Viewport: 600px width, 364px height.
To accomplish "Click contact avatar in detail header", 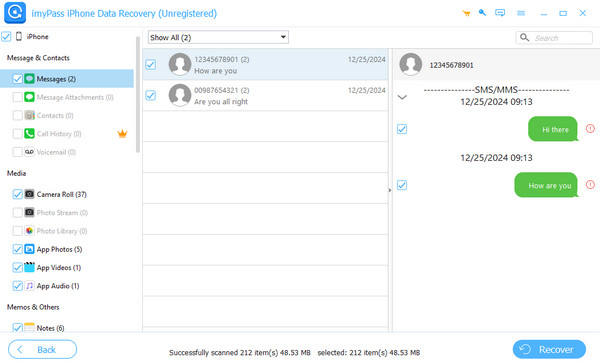I will pyautogui.click(x=411, y=64).
